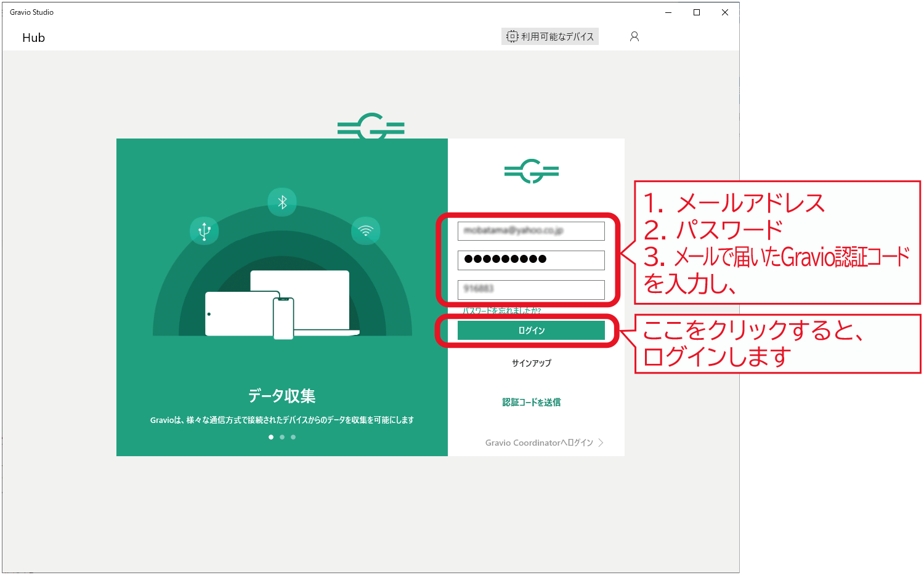Maximize the Gravio Studio window

697,12
